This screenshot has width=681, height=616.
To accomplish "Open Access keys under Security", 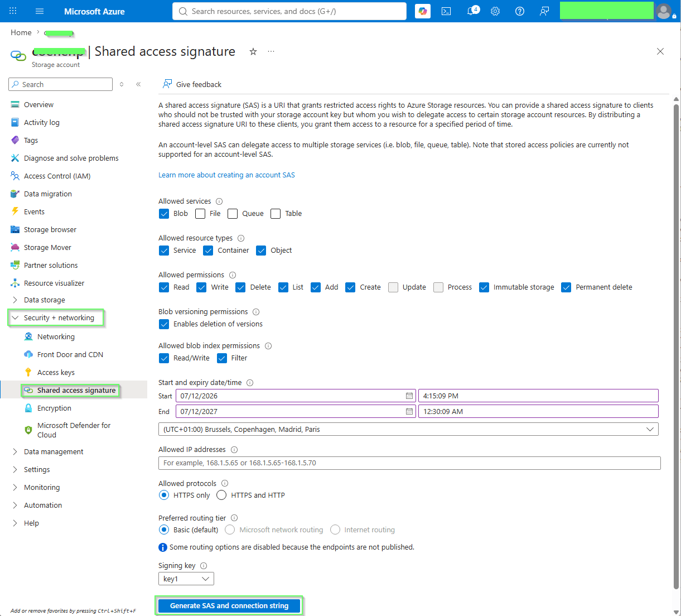I will tap(56, 372).
